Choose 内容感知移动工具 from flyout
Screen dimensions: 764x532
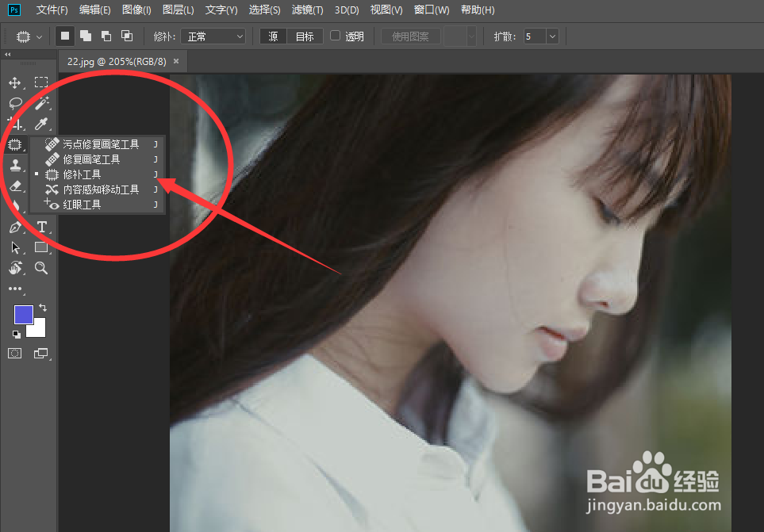98,189
